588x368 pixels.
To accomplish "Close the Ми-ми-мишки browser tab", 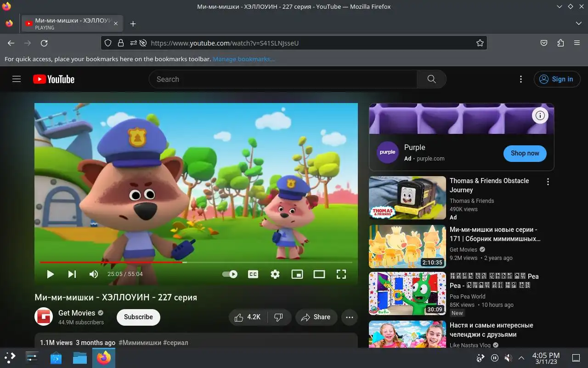I will point(116,23).
